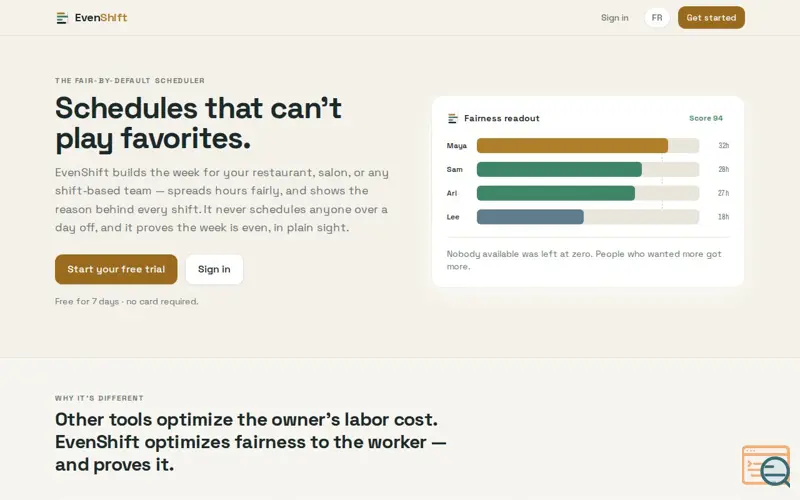The width and height of the screenshot is (800, 500).
Task: Open the inspector widget icon in the corner
Action: (766, 465)
